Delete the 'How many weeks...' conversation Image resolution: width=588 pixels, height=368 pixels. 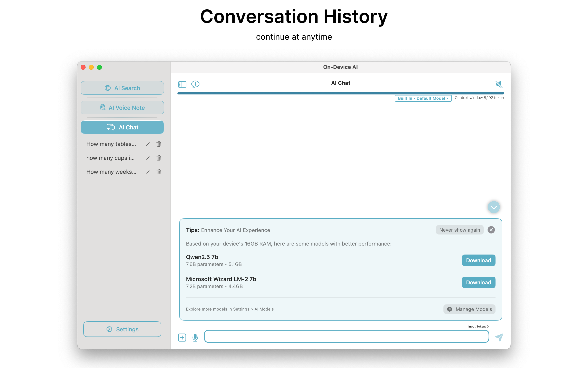point(159,172)
